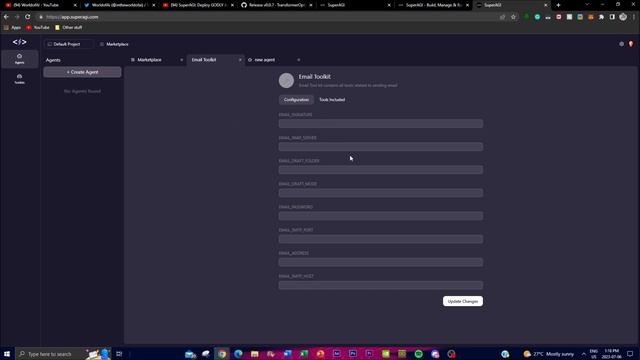This screenshot has width=640, height=360.
Task: Close the Email Toolkit tab
Action: (x=240, y=60)
